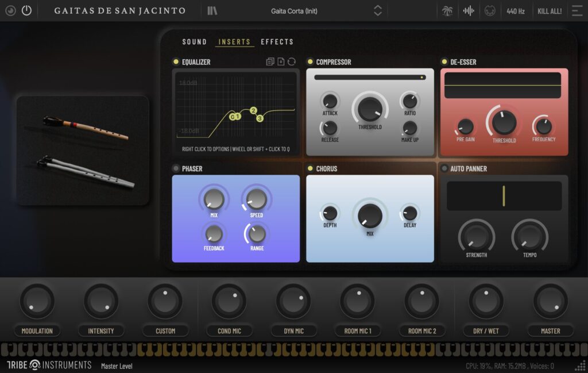The height and width of the screenshot is (373, 588).
Task: Click the resize grip dots at bottom-right
Action: [x=581, y=366]
